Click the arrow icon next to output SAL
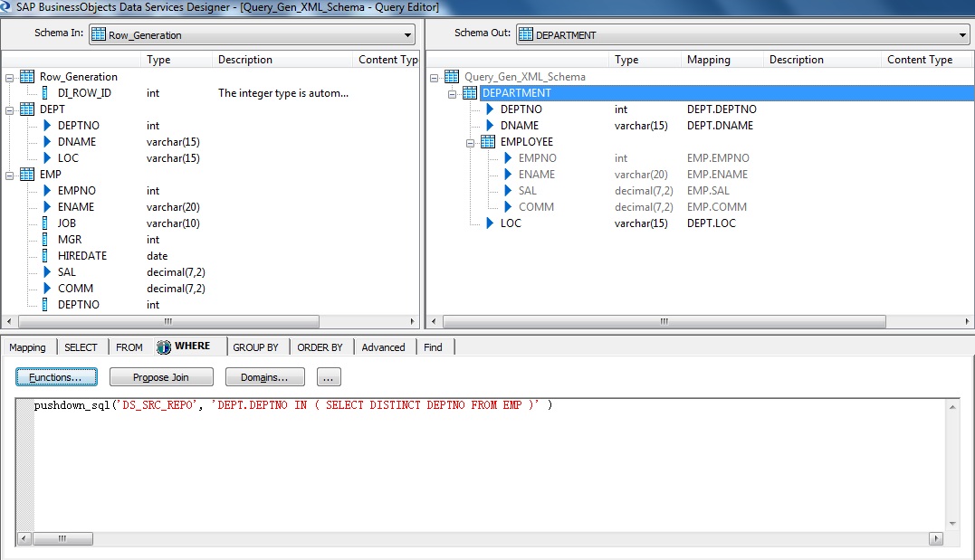Image resolution: width=975 pixels, height=560 pixels. (x=507, y=191)
